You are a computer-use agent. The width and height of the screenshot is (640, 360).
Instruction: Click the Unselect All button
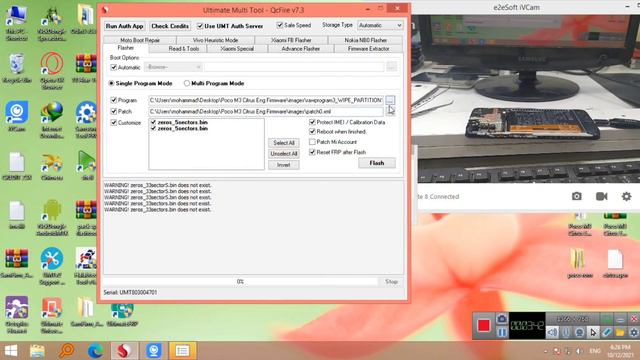(284, 153)
